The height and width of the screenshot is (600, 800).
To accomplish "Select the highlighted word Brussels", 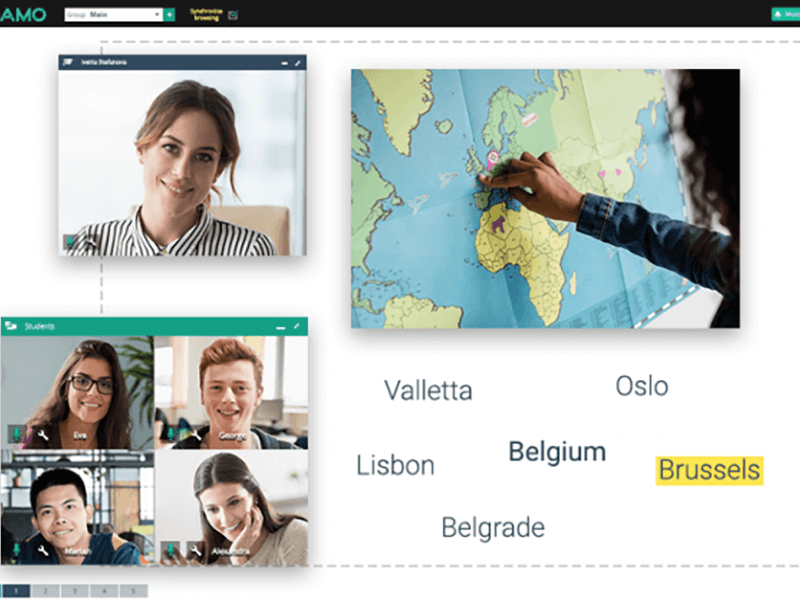I will click(709, 470).
